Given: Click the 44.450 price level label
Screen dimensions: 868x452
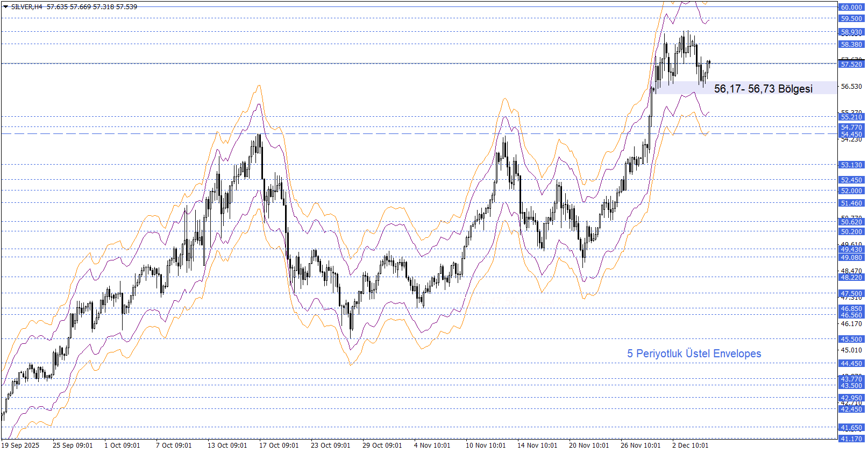Looking at the screenshot, I should pos(851,364).
